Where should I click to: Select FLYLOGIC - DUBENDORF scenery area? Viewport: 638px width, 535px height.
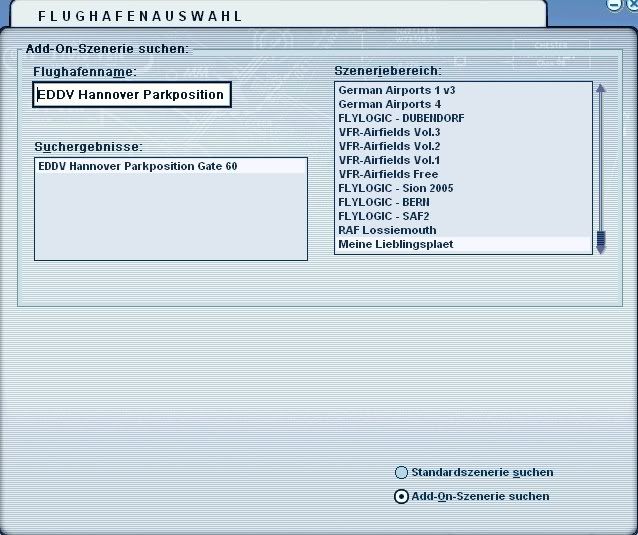401,118
